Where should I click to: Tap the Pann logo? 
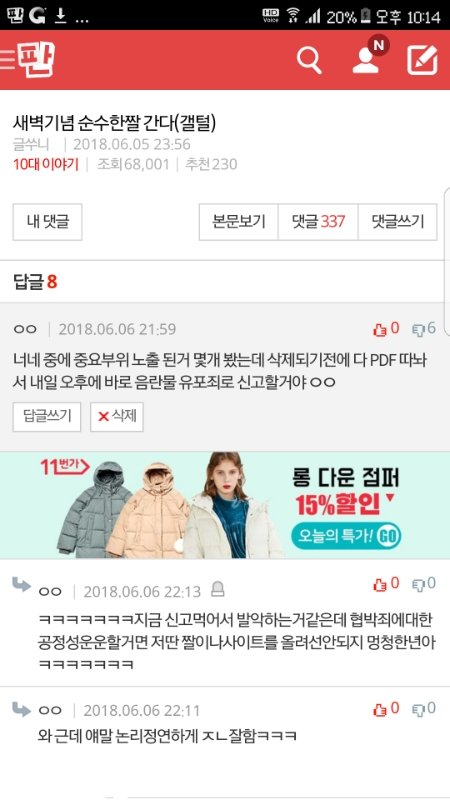[36, 60]
